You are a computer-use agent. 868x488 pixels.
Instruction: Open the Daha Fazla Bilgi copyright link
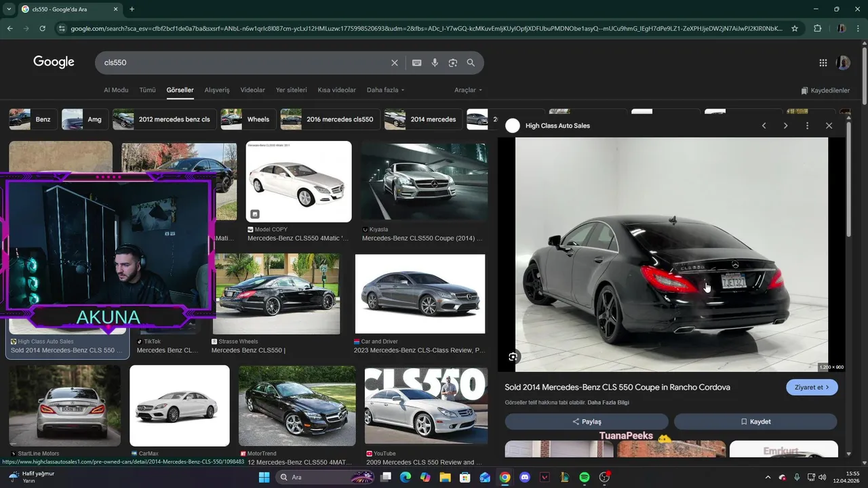point(608,403)
